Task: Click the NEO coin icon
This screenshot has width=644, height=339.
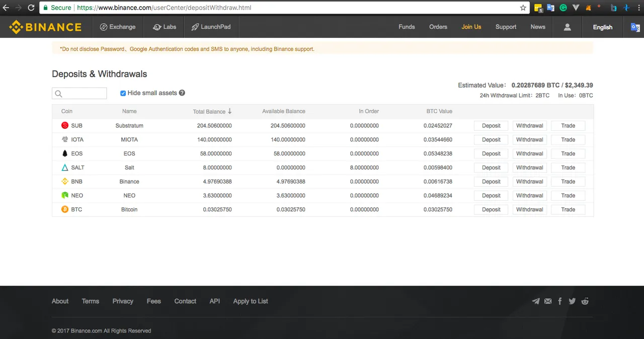Action: click(65, 195)
